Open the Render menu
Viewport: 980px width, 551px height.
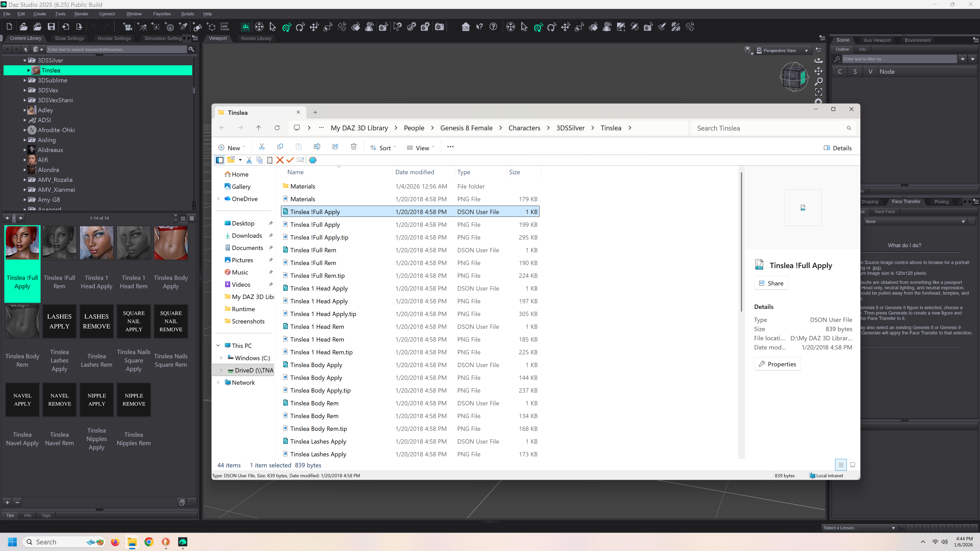81,14
